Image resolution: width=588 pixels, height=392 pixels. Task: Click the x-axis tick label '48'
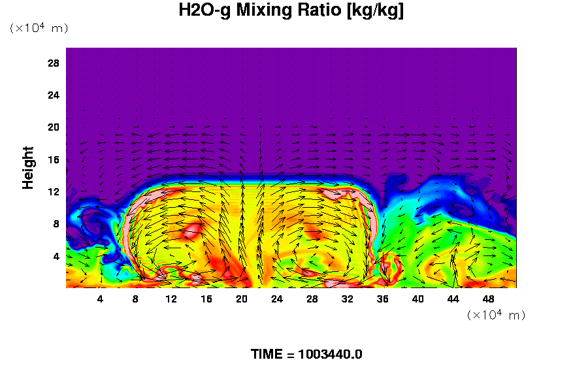point(488,299)
